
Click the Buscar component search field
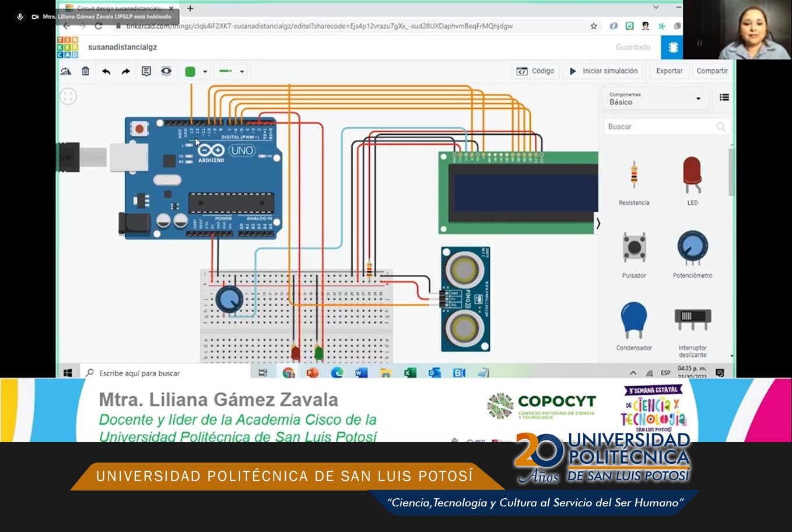point(665,127)
